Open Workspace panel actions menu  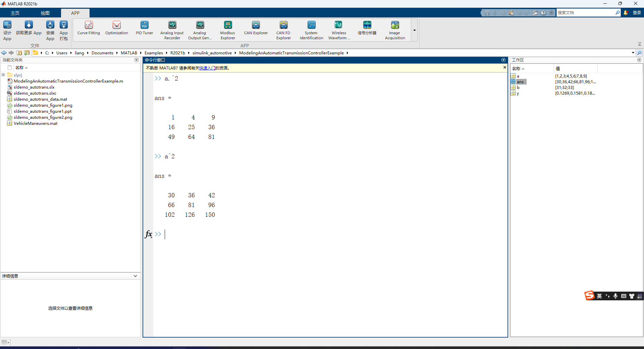point(639,60)
